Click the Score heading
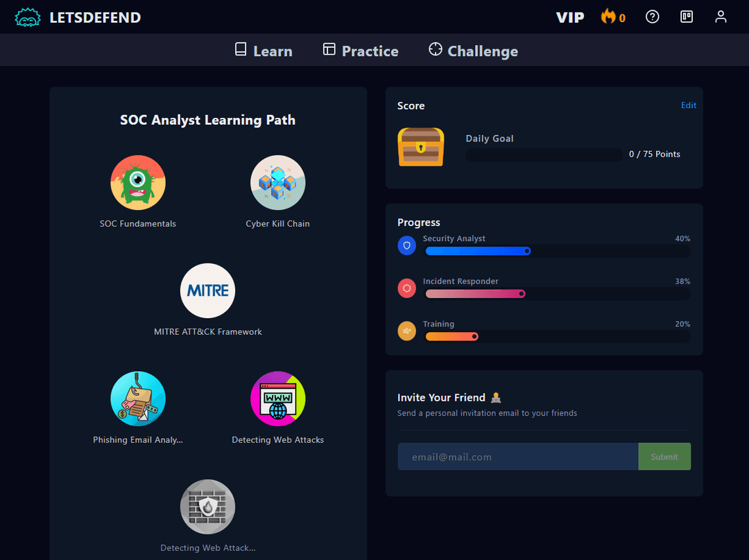Screen dimensions: 749x560 click(411, 105)
